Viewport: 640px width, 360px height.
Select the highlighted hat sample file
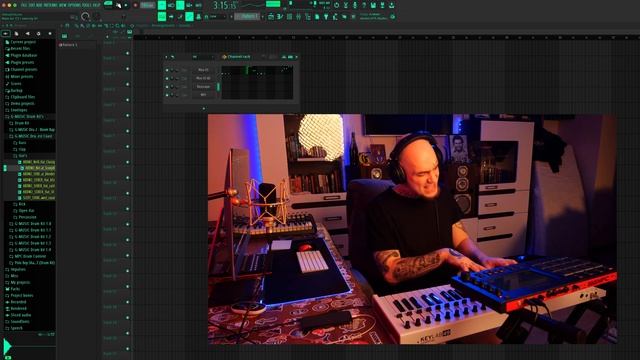[x=38, y=168]
